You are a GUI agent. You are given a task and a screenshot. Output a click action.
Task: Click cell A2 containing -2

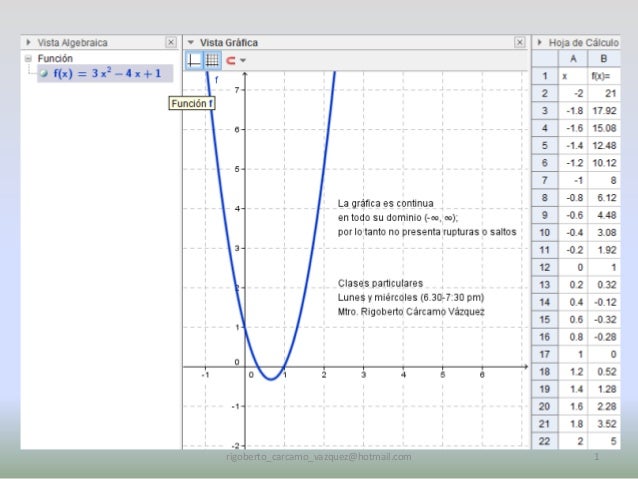(x=575, y=92)
